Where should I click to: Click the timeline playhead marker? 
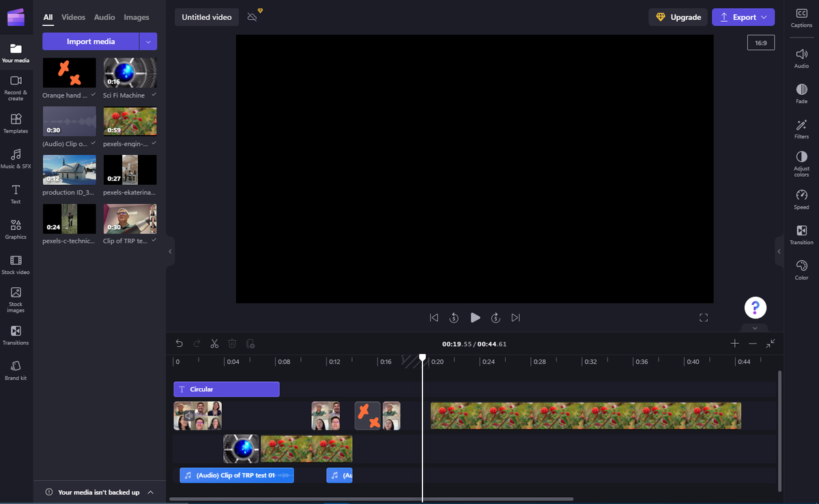tap(422, 357)
